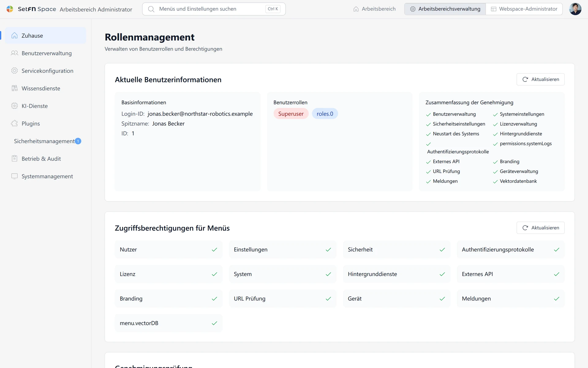Viewport: 588px width, 368px height.
Task: Click the Betrieb & Audit clipboard icon
Action: [14, 159]
